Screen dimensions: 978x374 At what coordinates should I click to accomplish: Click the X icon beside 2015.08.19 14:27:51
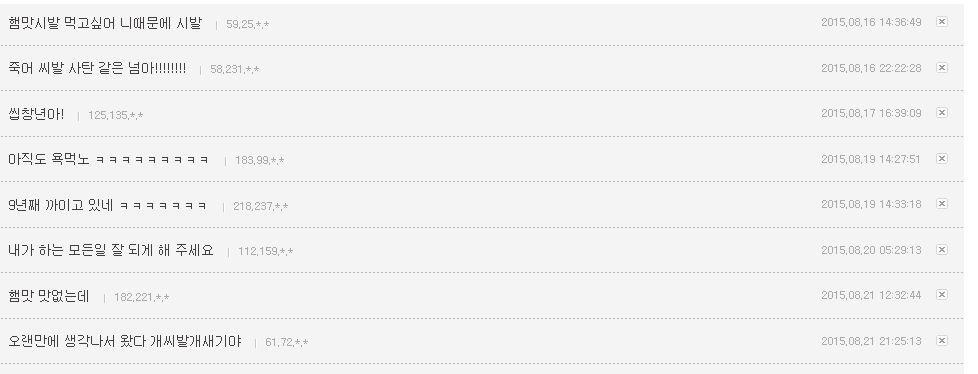pyautogui.click(x=942, y=159)
